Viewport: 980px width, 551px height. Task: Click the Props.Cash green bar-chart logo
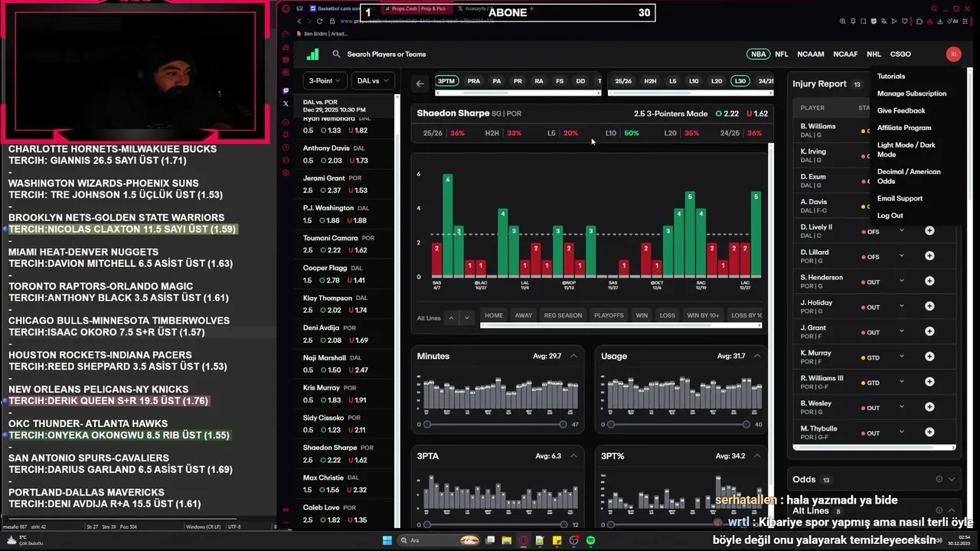(x=312, y=54)
